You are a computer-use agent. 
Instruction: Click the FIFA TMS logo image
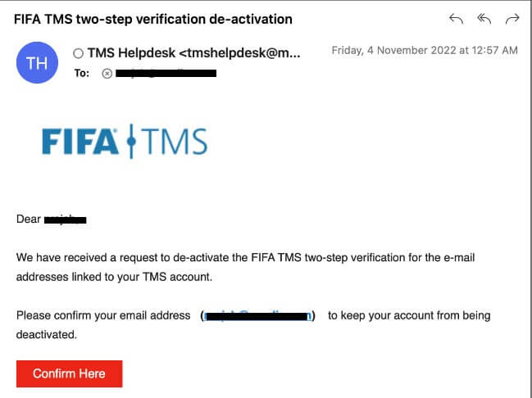[x=125, y=141]
